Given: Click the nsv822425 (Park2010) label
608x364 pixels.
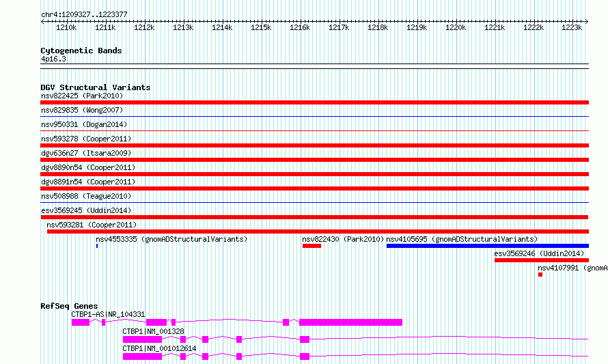Looking at the screenshot, I should click(82, 96).
